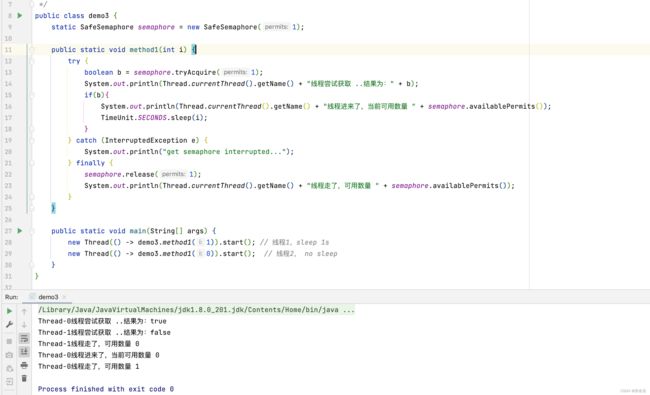Image resolution: width=650 pixels, height=395 pixels.
Task: Close the demo3 run tab
Action: coord(64,297)
